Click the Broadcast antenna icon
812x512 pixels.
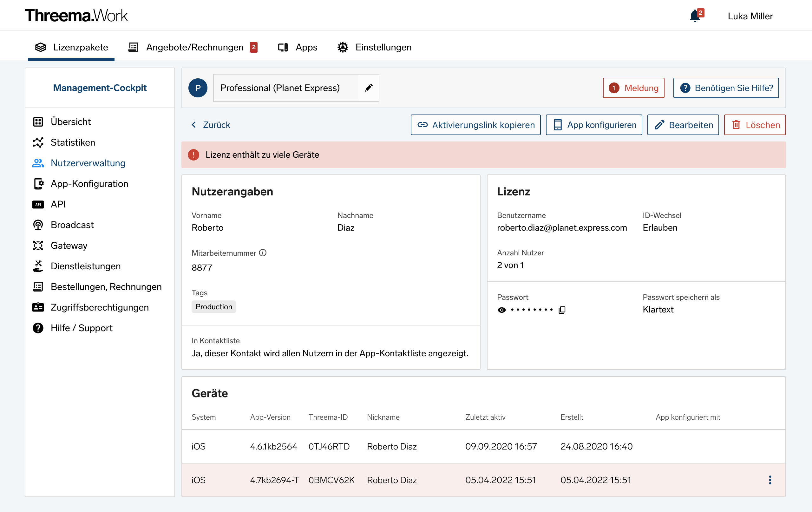tap(38, 225)
